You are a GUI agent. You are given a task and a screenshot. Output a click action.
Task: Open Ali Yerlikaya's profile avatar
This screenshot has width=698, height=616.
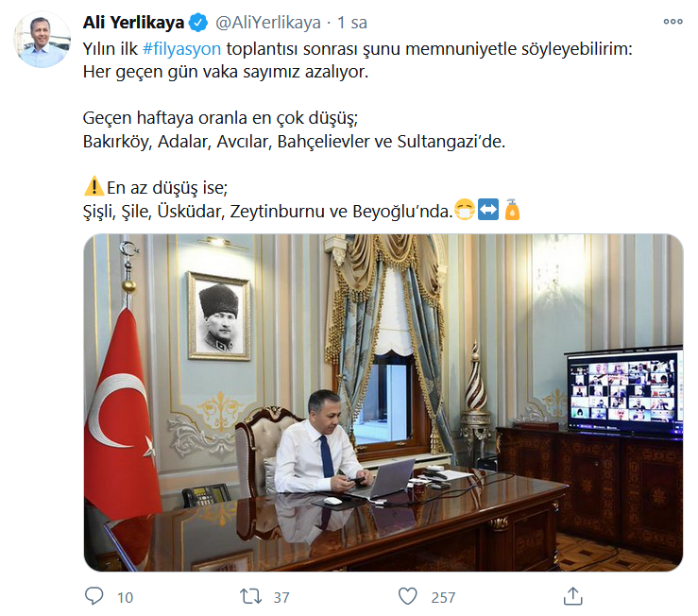(43, 40)
